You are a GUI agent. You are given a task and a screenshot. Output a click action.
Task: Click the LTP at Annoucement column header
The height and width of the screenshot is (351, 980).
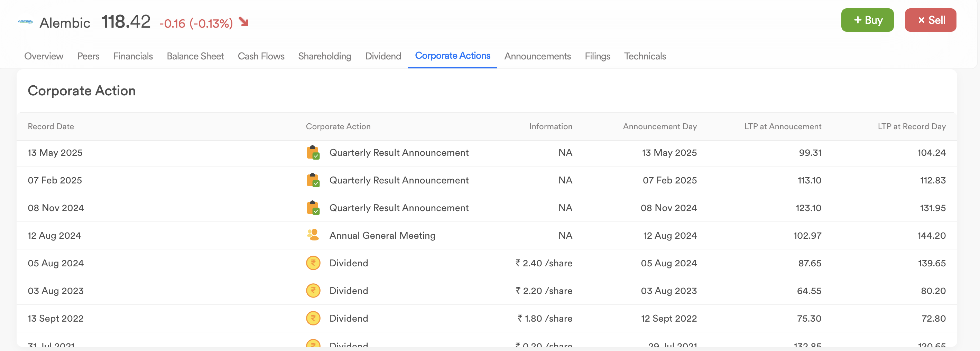783,126
